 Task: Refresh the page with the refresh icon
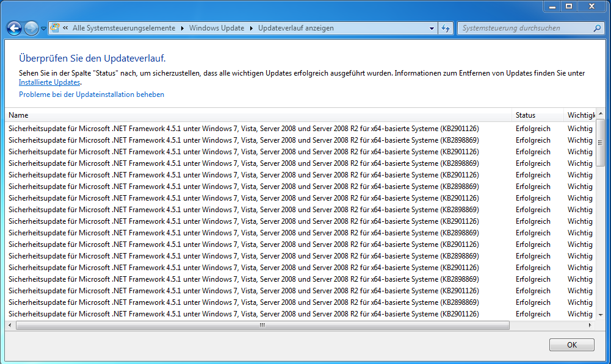(446, 28)
